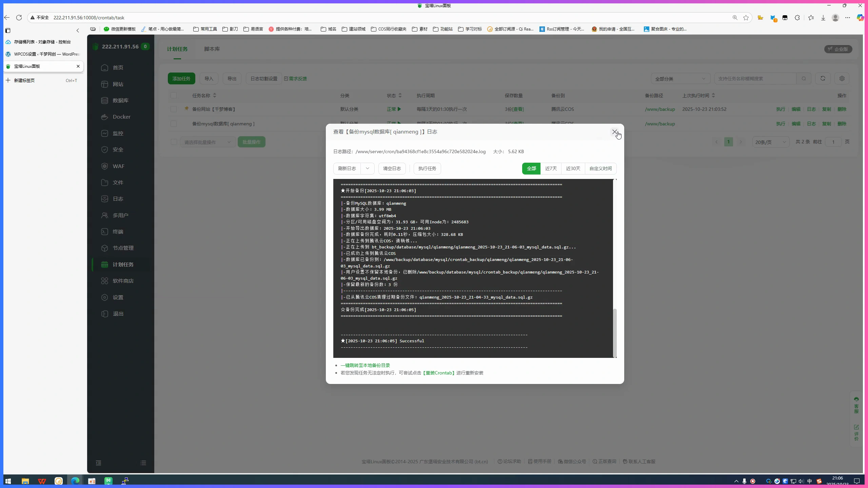Click the 【重装Crontab】 link

438,373
